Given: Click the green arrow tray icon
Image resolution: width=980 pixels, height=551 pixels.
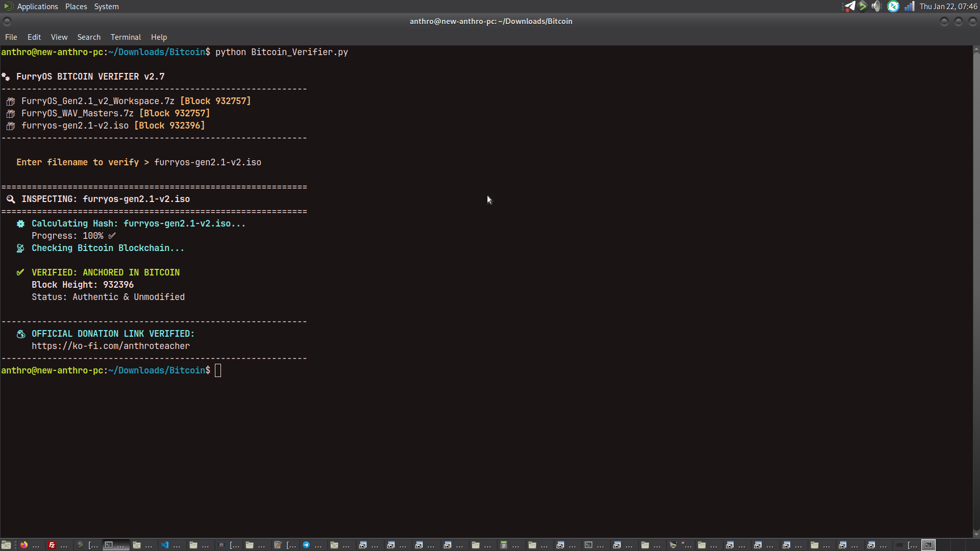Looking at the screenshot, I should [x=863, y=6].
